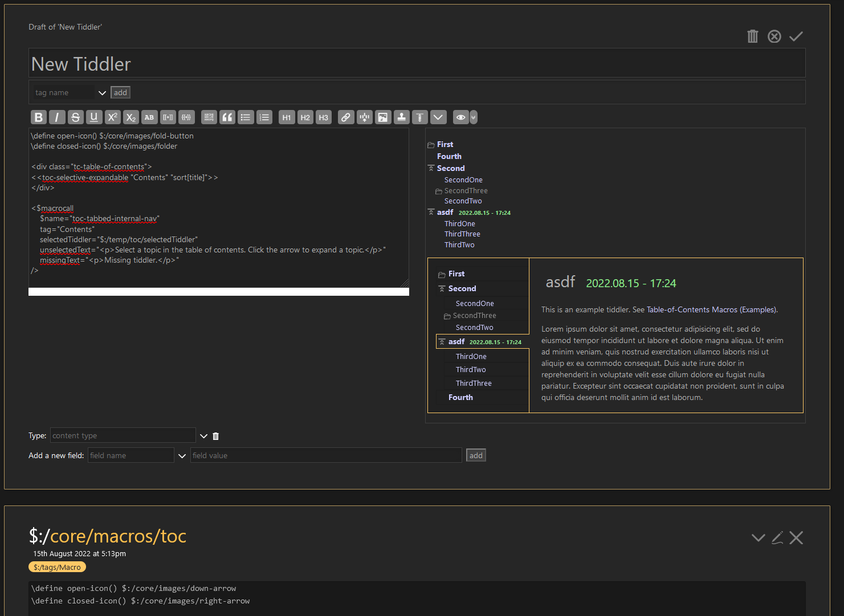Apply monospaced block formatting button
Screen dimensions: 844x616
pos(209,117)
